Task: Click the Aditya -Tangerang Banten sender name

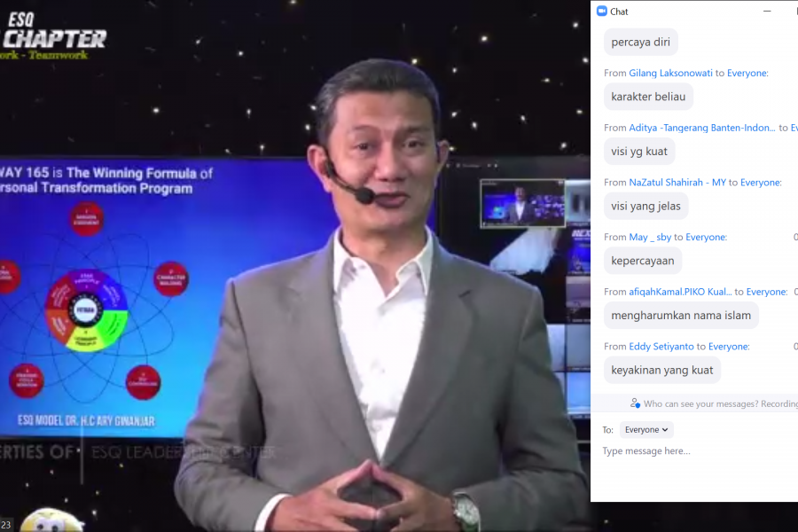Action: click(x=701, y=128)
